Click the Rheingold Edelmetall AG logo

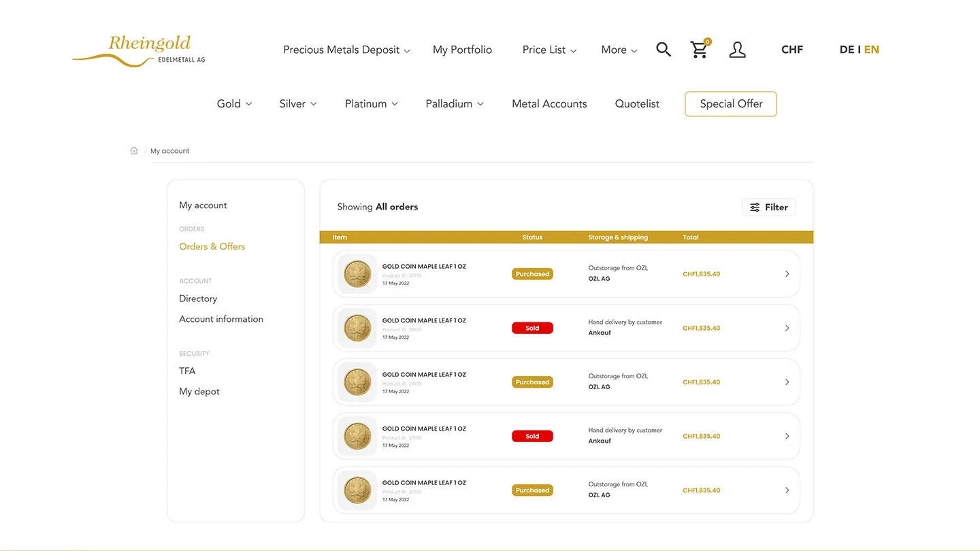pyautogui.click(x=139, y=51)
